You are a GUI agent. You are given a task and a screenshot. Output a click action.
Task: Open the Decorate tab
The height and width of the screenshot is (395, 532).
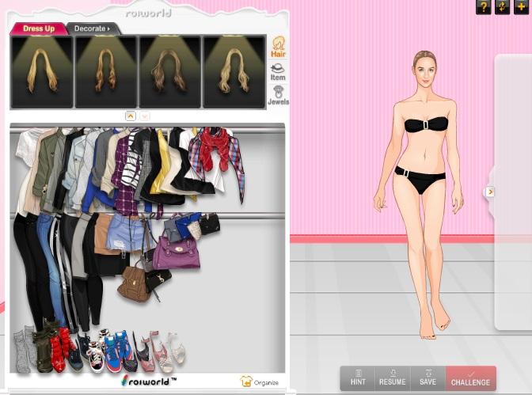(x=91, y=28)
